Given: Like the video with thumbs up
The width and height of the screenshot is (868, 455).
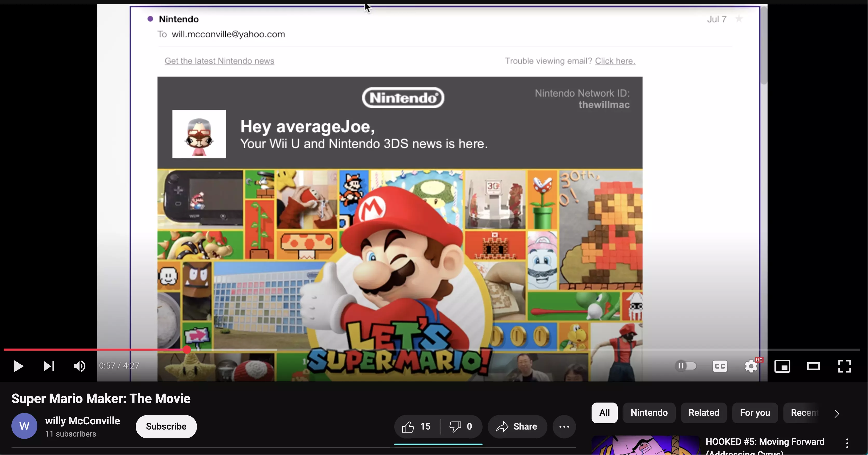Looking at the screenshot, I should click(x=417, y=427).
